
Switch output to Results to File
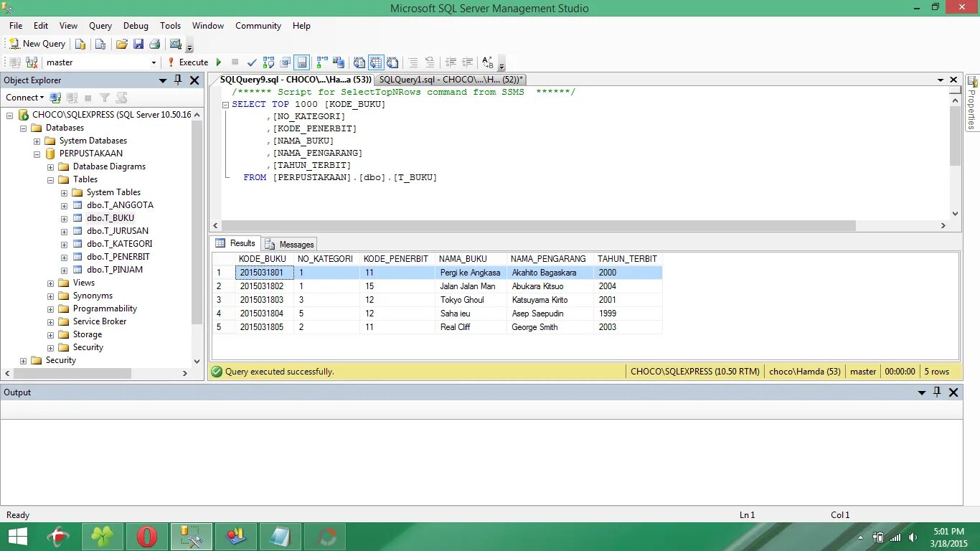point(392,62)
